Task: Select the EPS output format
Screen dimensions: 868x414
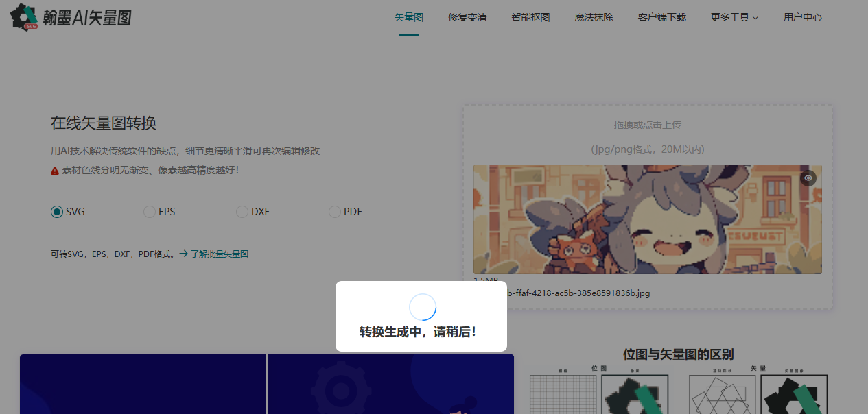Action: [149, 212]
